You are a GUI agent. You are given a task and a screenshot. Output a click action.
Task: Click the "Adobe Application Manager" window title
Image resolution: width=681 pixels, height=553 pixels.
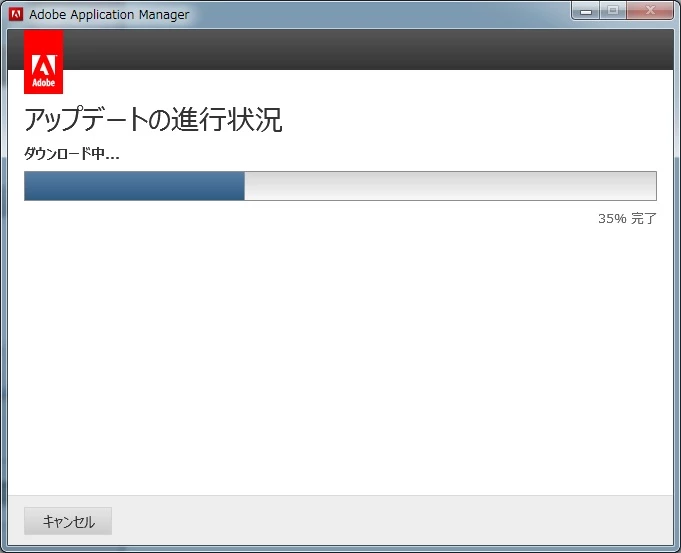click(x=109, y=14)
